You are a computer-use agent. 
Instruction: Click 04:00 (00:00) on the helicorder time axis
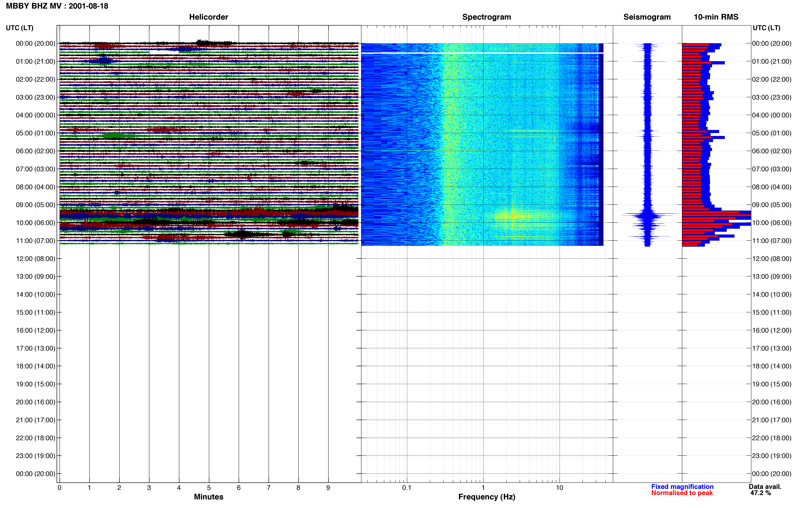pos(36,115)
